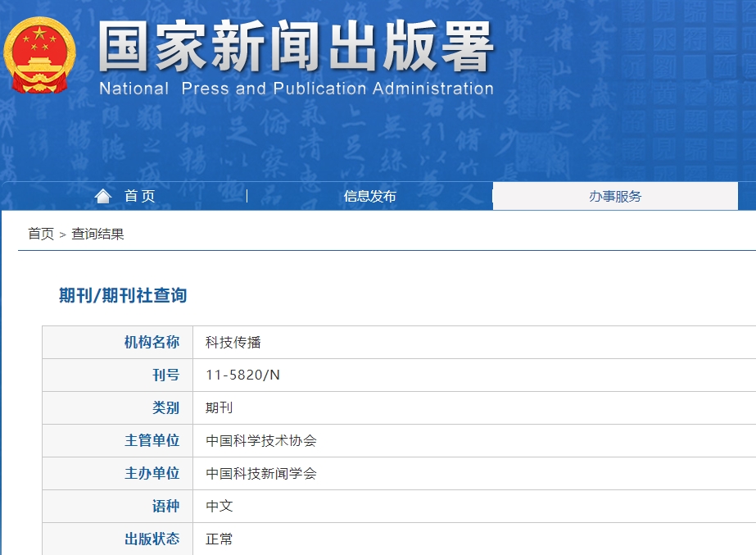Click the 主办单位 row label
Viewport: 756px width, 555px height.
pyautogui.click(x=152, y=474)
